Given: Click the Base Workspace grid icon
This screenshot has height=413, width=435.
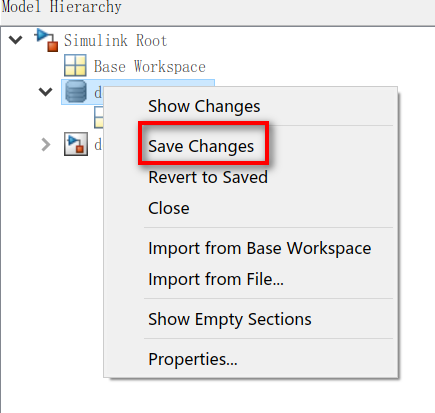Looking at the screenshot, I should (x=75, y=65).
